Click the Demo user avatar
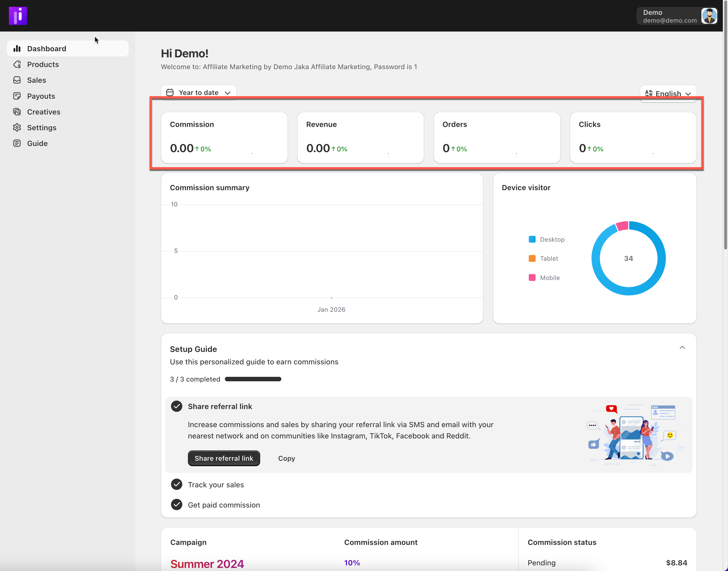This screenshot has height=571, width=728. 709,16
